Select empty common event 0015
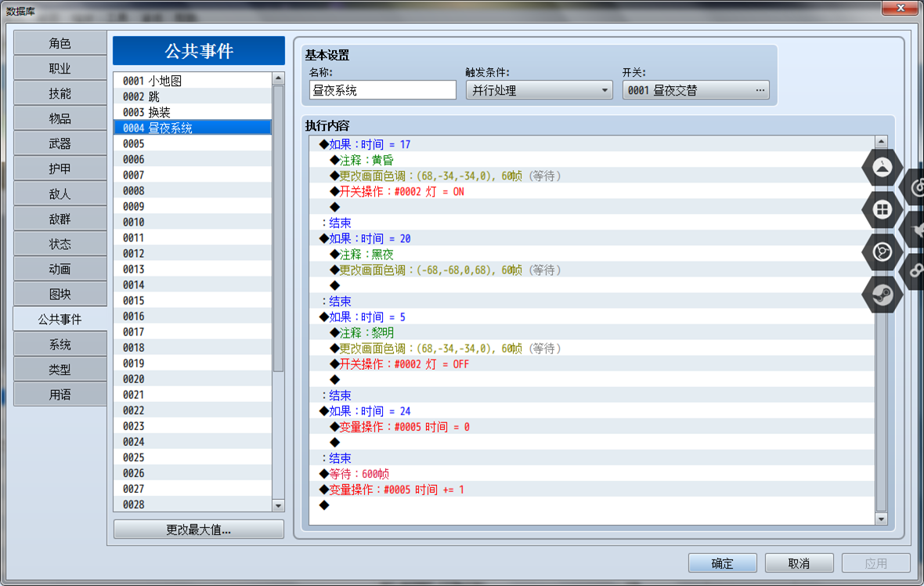 coord(193,300)
